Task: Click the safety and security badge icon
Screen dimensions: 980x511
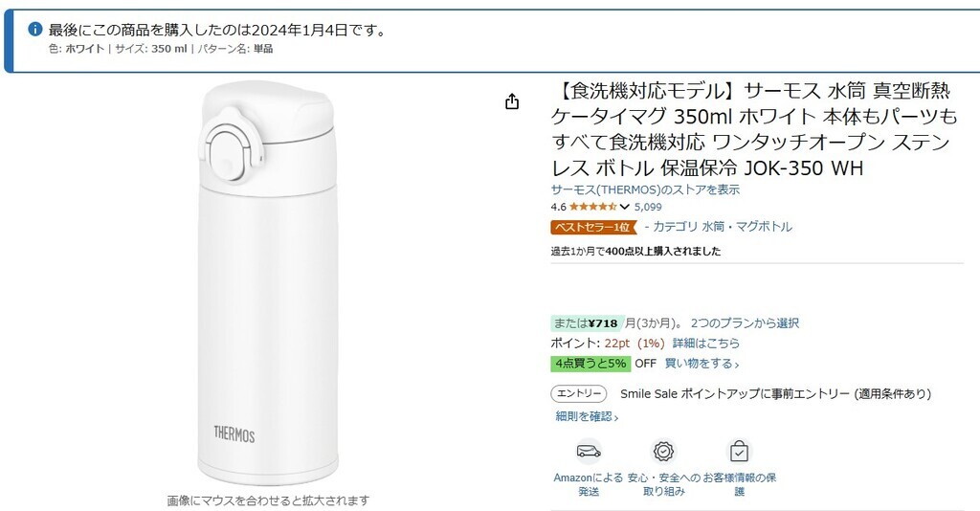Action: pos(664,452)
